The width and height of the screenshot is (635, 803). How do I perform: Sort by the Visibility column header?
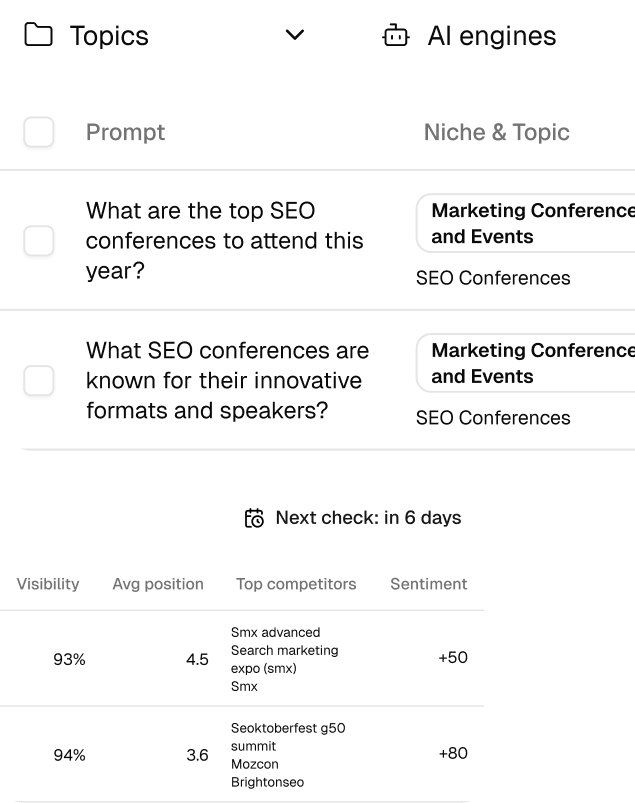coord(48,584)
